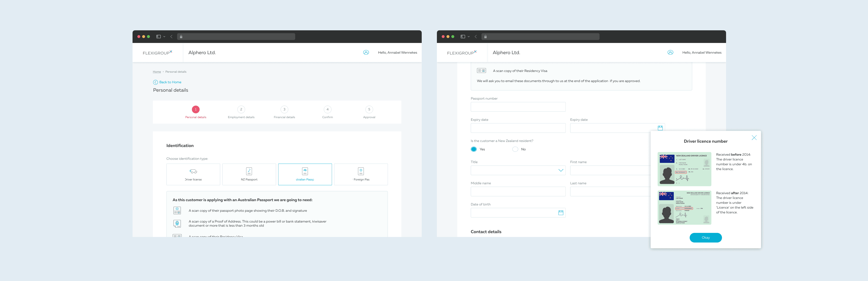The width and height of the screenshot is (868, 281).
Task: Click the FLEXIGROUP logo in the right window
Action: pyautogui.click(x=462, y=52)
